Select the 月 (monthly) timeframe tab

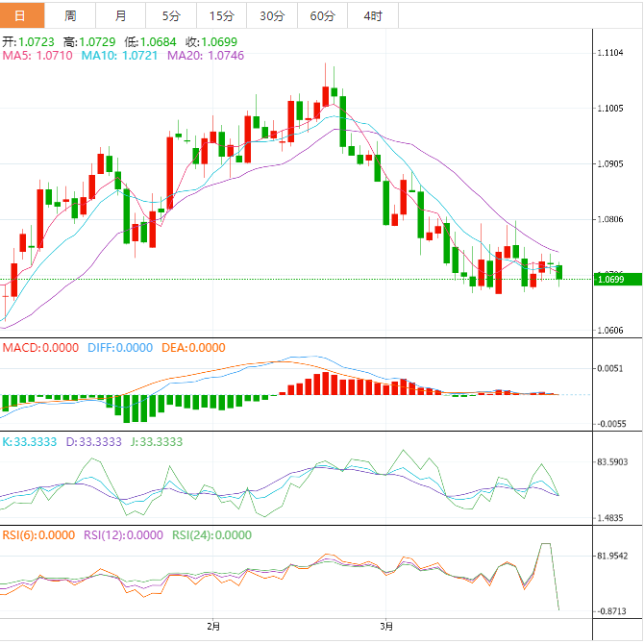[x=120, y=15]
